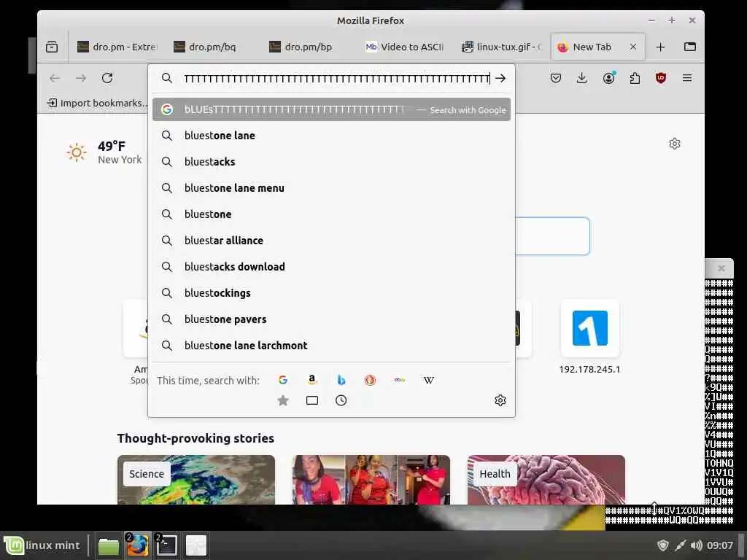747x560 pixels.
Task: Choose suggestion bluestone lane menu
Action: pos(332,188)
